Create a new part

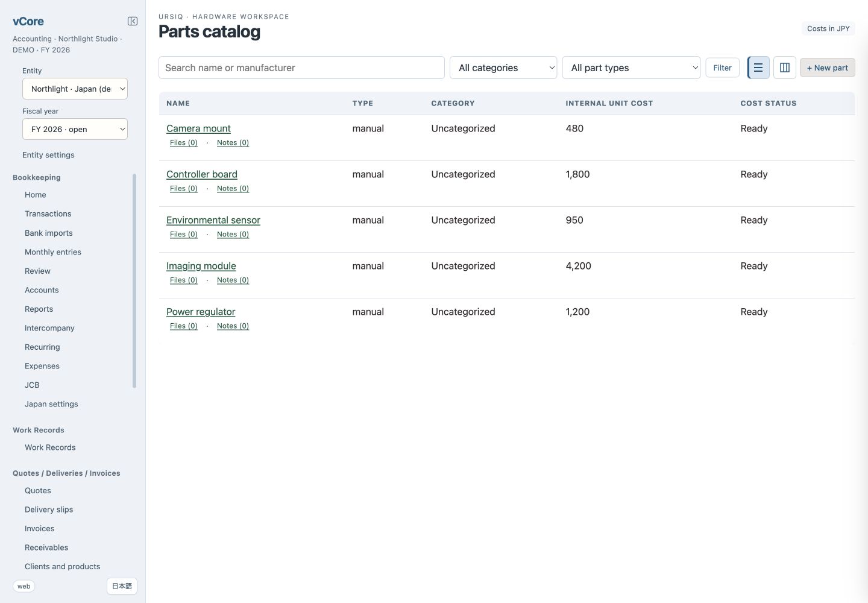click(827, 68)
